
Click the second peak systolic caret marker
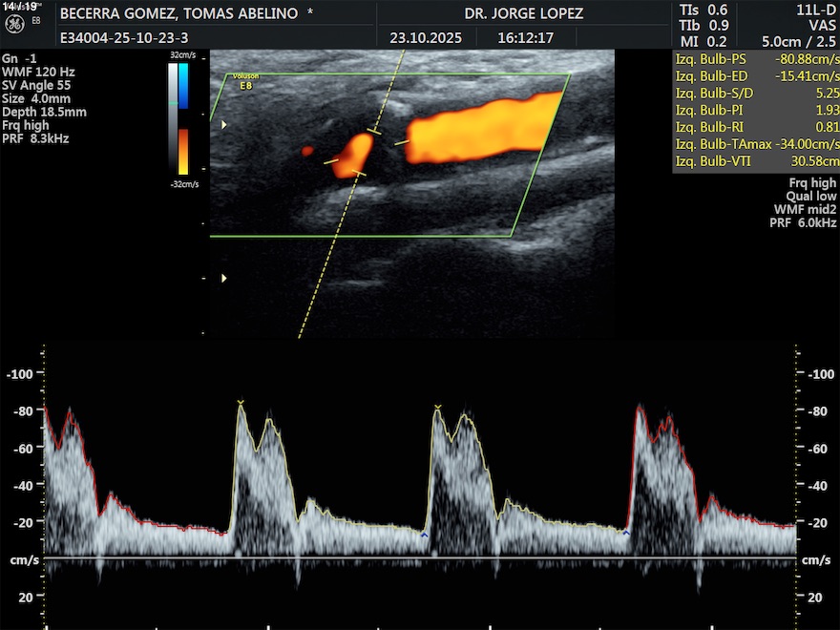tap(438, 408)
